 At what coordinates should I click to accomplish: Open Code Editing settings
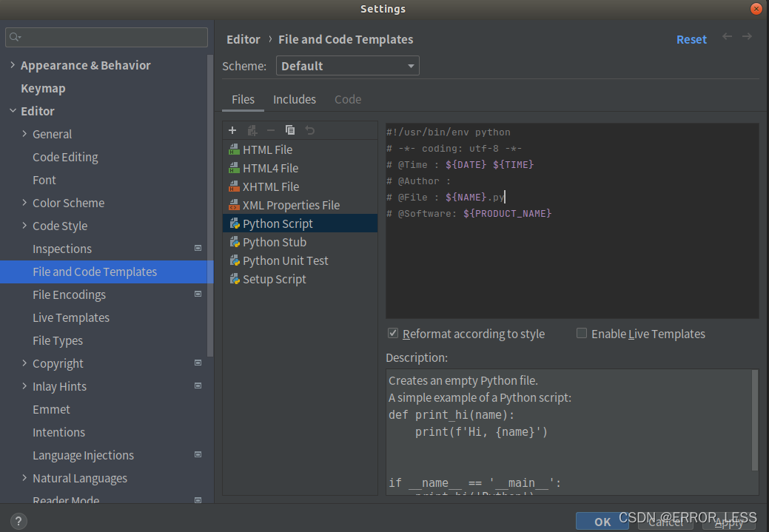[65, 158]
